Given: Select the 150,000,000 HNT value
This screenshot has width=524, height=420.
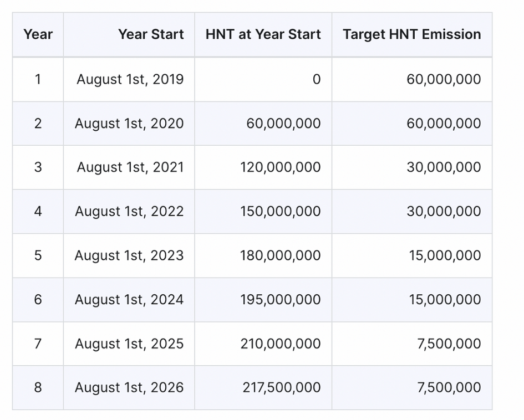Looking at the screenshot, I should click(280, 211).
